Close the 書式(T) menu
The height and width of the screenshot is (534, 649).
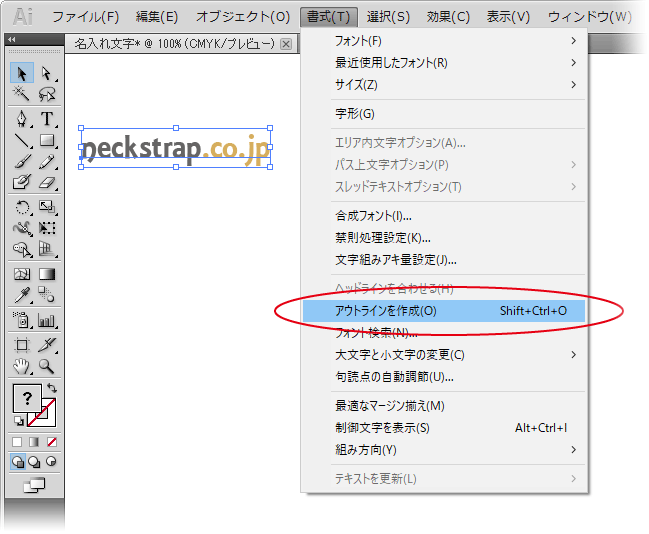coord(329,17)
